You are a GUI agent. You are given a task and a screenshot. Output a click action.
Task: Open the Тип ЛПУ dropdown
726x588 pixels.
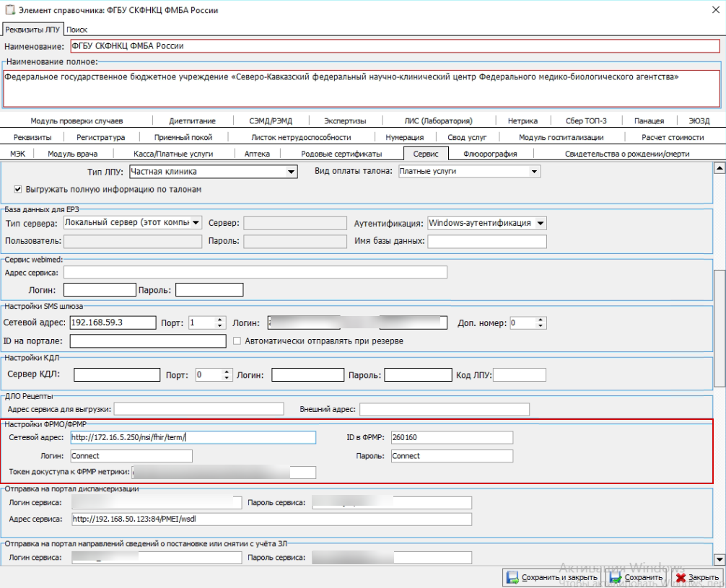click(291, 172)
